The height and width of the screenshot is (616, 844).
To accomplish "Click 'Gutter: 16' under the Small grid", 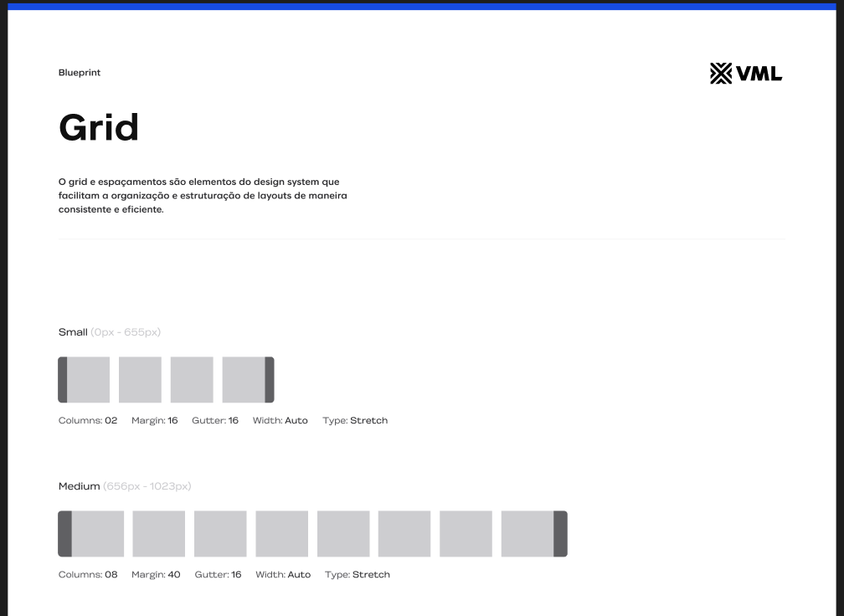I will click(215, 420).
